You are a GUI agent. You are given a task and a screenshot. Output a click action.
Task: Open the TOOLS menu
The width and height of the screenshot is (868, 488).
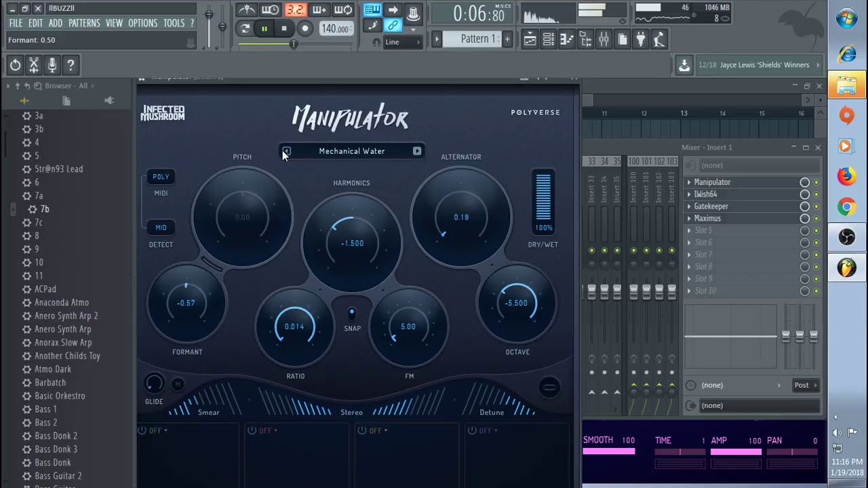click(174, 23)
